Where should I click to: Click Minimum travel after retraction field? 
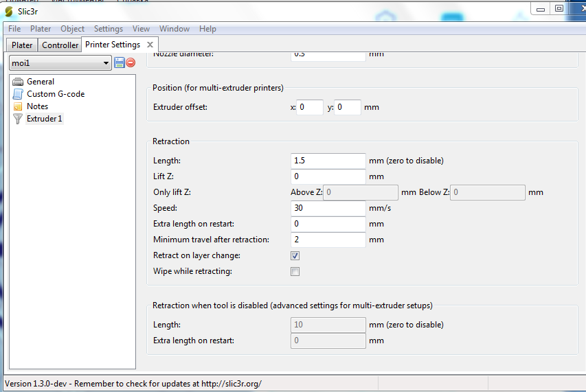click(x=328, y=240)
